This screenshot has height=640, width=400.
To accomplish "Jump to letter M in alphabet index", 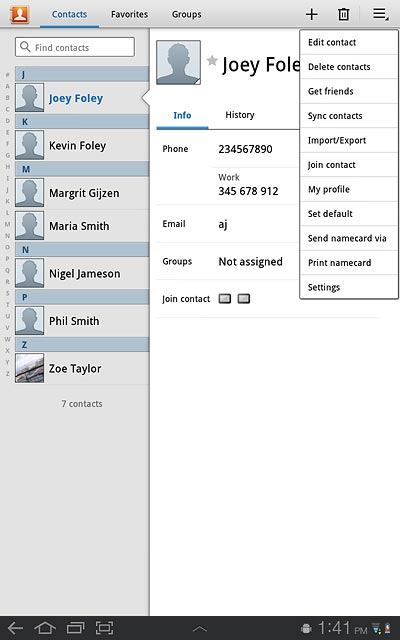I will click(x=7, y=224).
